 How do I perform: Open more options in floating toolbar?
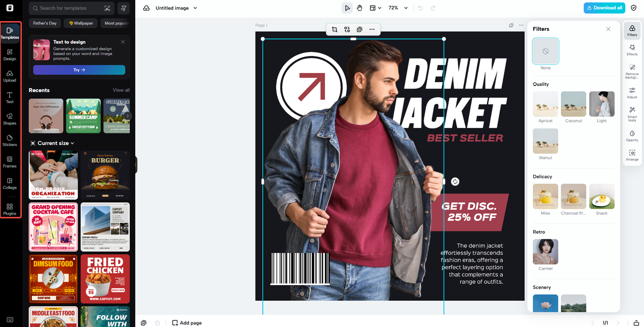[372, 30]
